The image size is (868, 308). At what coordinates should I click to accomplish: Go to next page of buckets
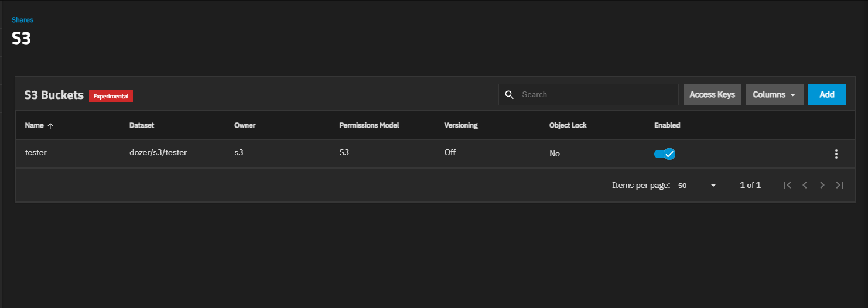point(822,185)
